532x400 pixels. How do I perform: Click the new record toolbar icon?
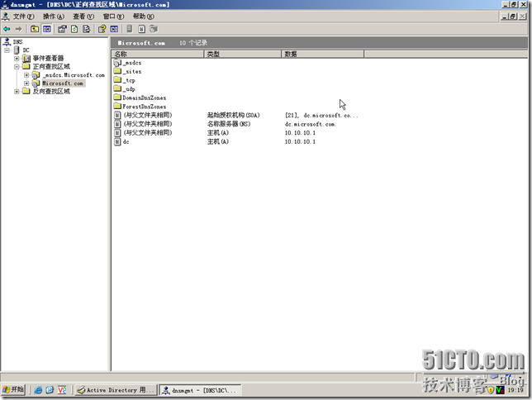[142, 29]
